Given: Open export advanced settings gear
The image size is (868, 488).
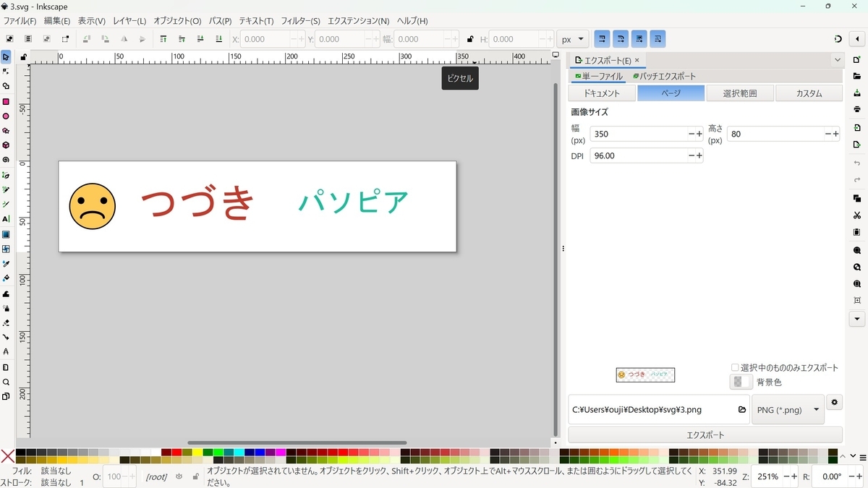Looking at the screenshot, I should coord(834,403).
